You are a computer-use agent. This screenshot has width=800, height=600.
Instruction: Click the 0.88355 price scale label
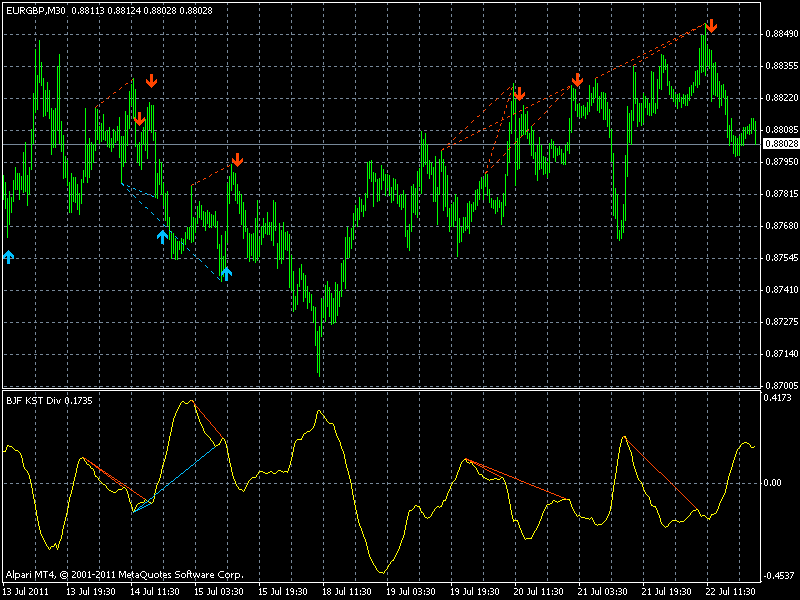(x=782, y=66)
